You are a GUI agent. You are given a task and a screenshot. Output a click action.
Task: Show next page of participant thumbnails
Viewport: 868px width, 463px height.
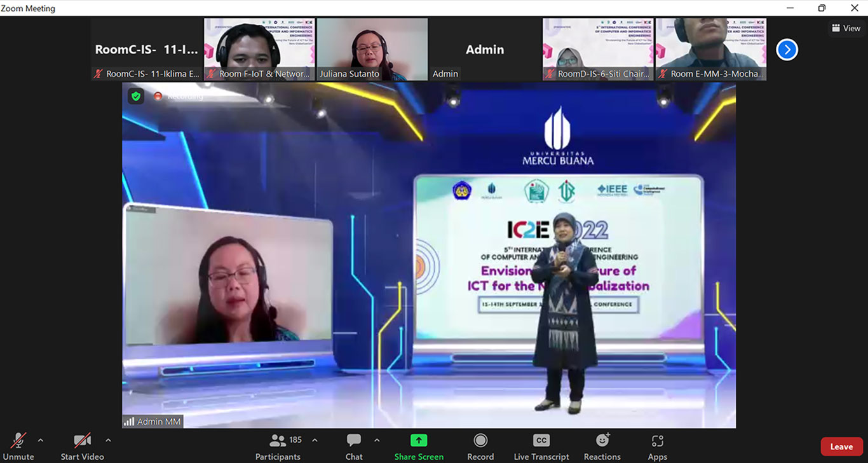point(787,50)
